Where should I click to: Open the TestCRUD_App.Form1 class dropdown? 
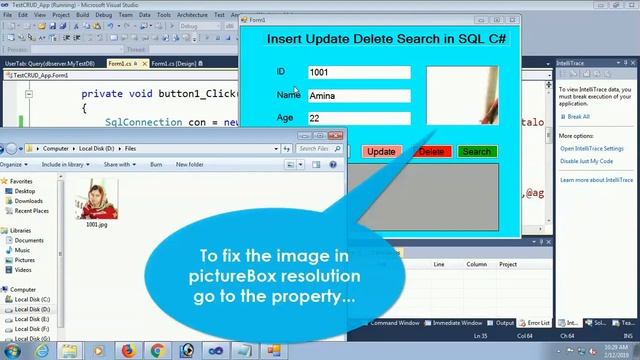tap(121, 76)
